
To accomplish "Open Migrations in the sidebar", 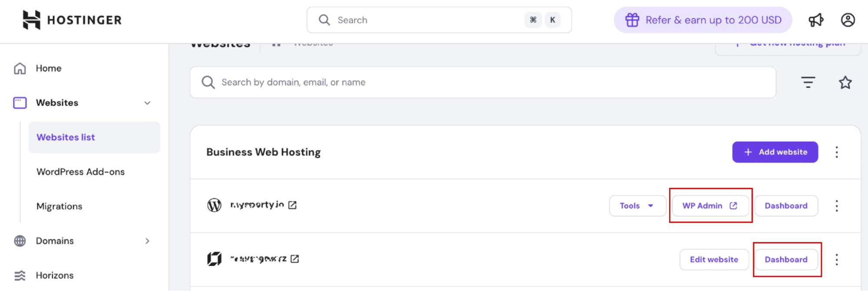I will (59, 206).
